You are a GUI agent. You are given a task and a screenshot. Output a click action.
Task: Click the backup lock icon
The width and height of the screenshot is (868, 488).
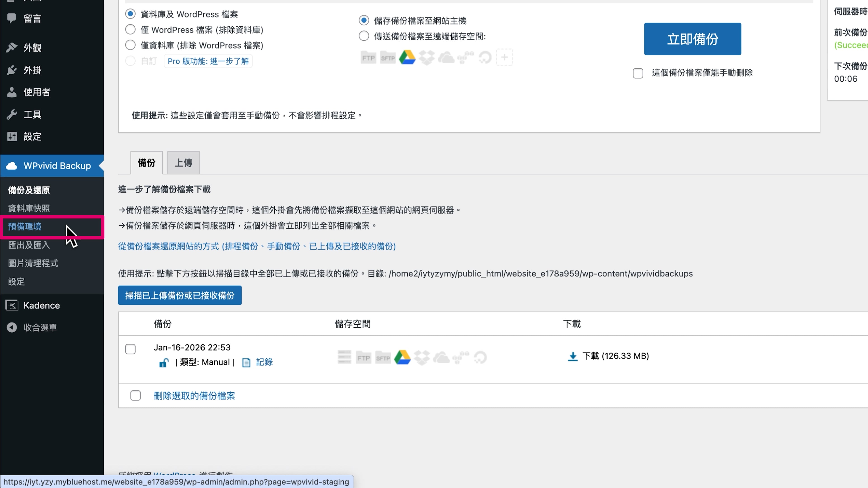coord(164,363)
